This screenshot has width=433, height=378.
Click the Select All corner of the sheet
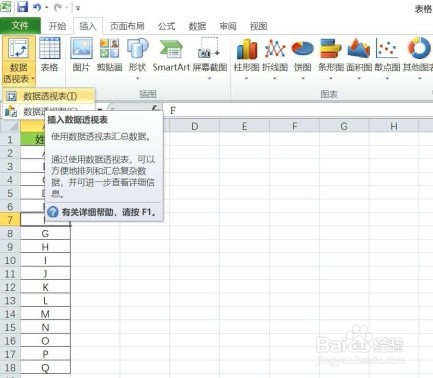tap(10, 126)
